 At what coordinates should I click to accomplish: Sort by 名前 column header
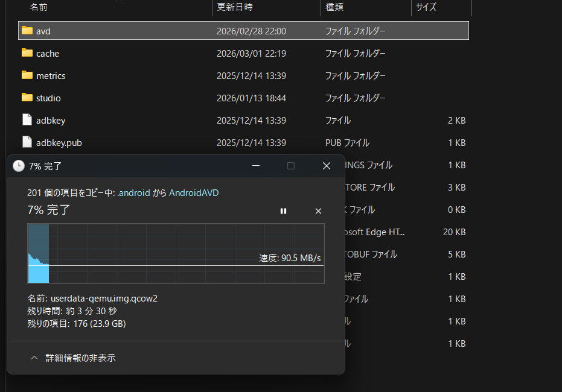pos(39,7)
